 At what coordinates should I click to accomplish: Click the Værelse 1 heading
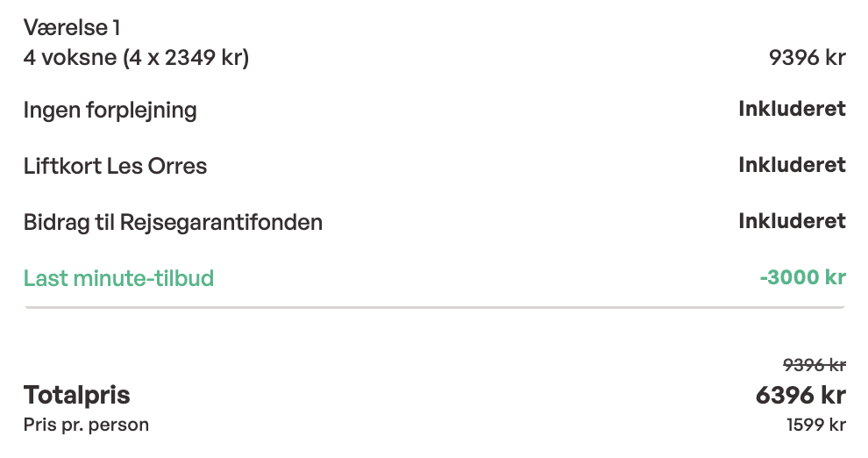[x=72, y=28]
